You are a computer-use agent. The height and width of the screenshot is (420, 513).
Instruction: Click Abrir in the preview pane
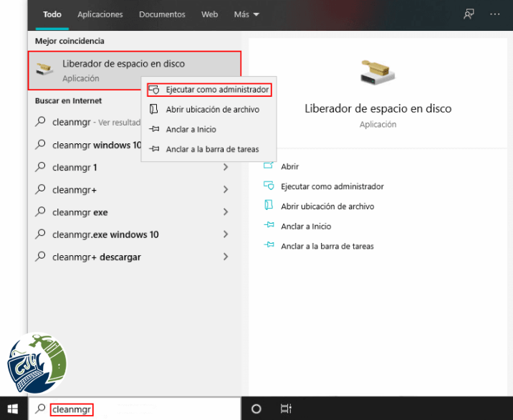(289, 166)
